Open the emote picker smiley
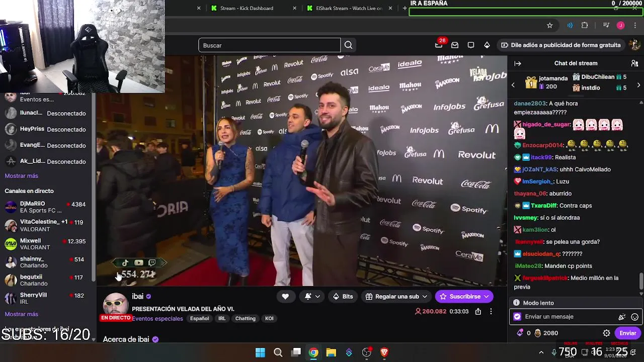The image size is (644, 362). tap(635, 317)
